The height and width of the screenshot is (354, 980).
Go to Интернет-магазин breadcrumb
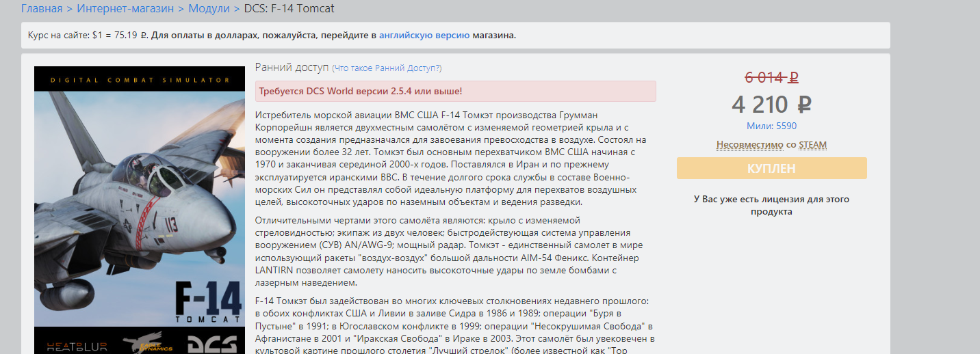click(x=125, y=9)
